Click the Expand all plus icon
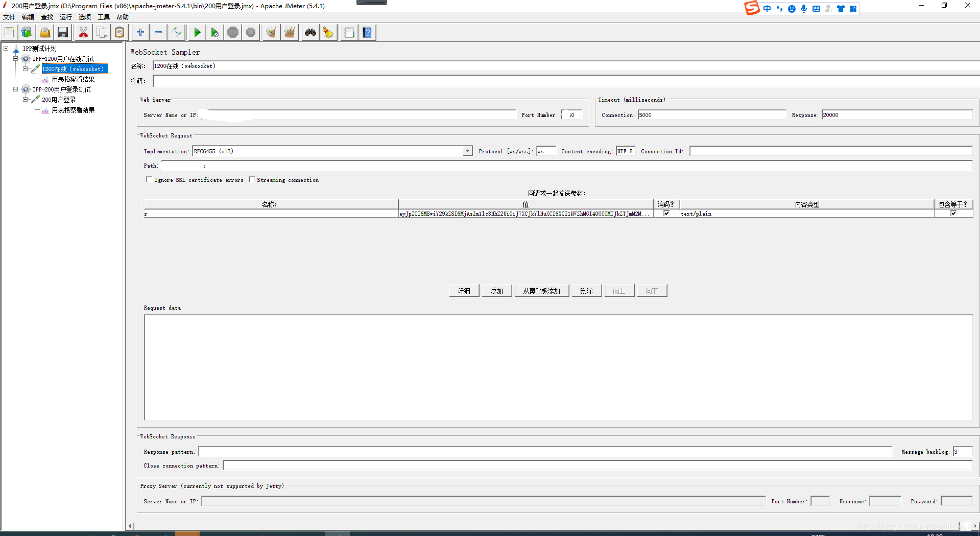980x536 pixels. 140,33
